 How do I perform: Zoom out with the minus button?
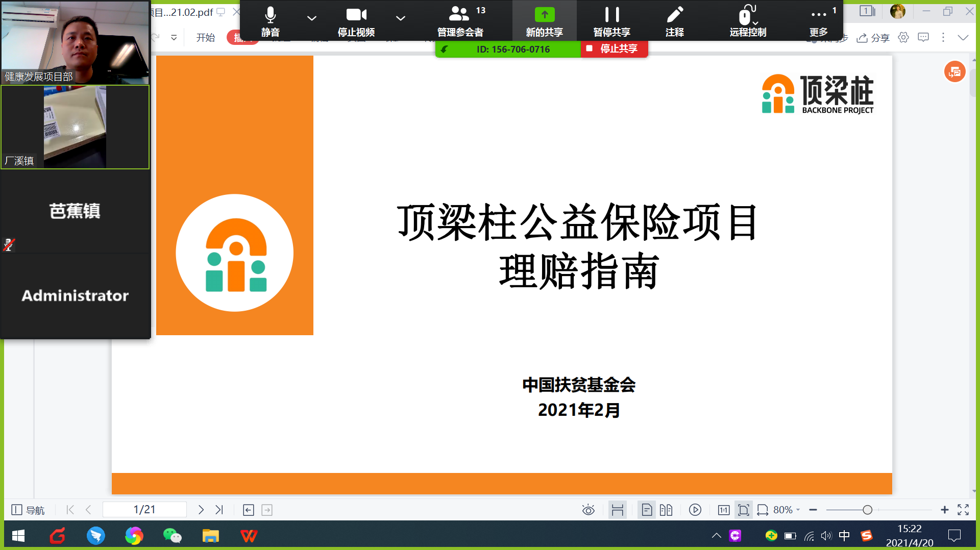813,510
